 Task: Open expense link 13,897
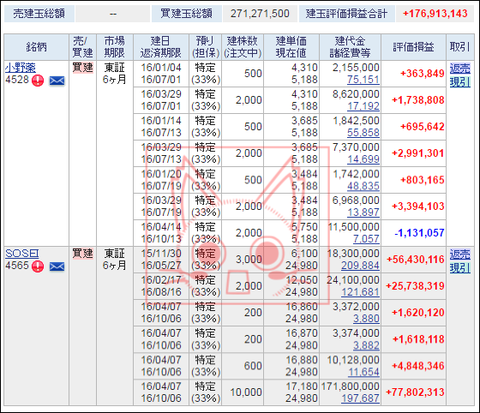tap(363, 212)
